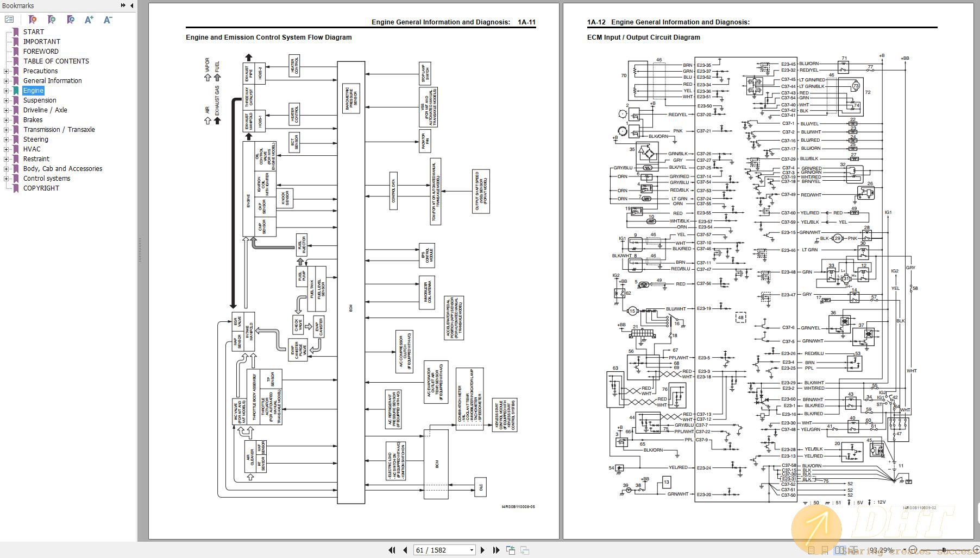Select the Restraint bookmark label

[x=36, y=159]
